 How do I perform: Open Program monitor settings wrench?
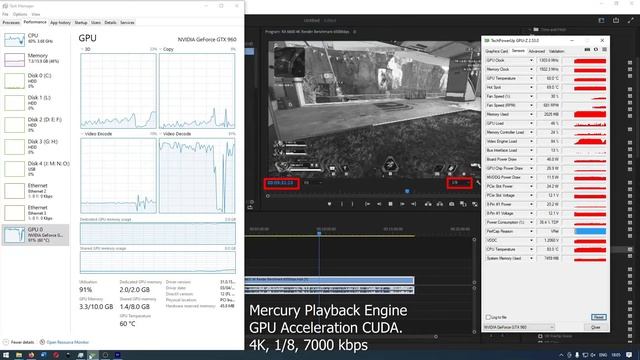pos(478,183)
